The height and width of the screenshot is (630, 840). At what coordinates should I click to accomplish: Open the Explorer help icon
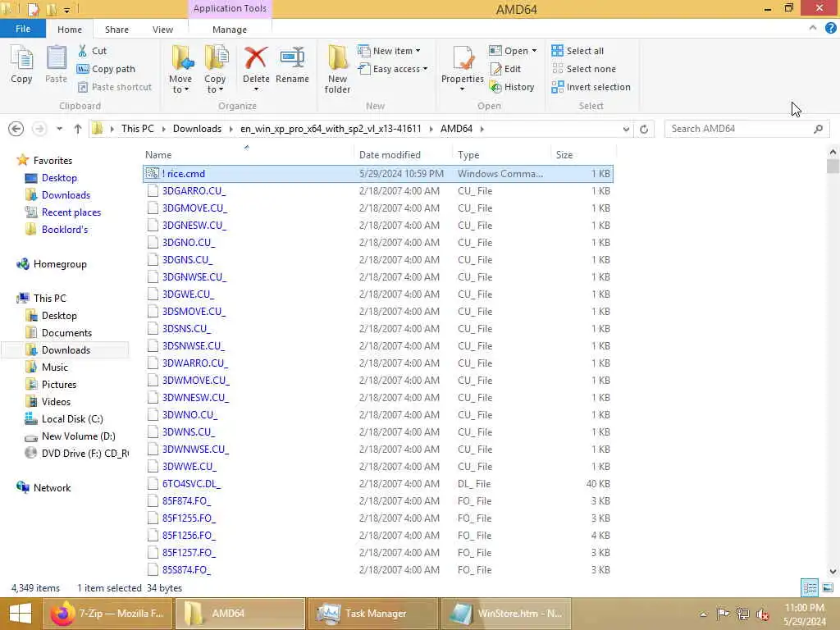(x=830, y=29)
